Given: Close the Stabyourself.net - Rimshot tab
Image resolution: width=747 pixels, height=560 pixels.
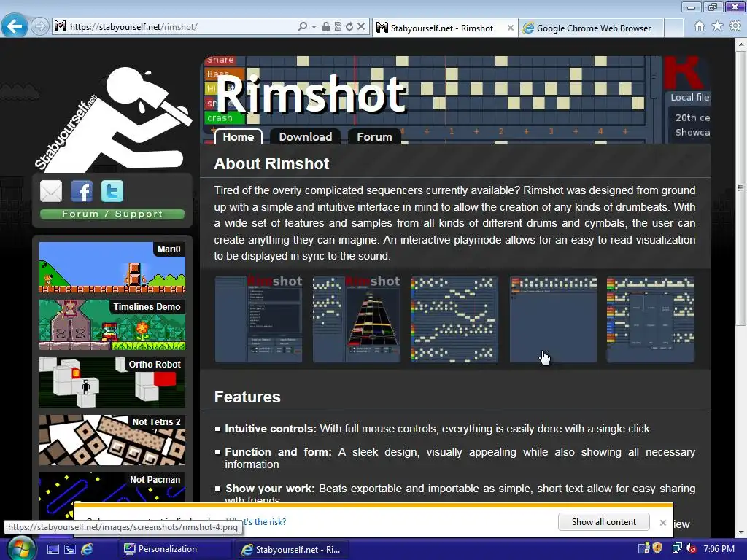Looking at the screenshot, I should 510,28.
